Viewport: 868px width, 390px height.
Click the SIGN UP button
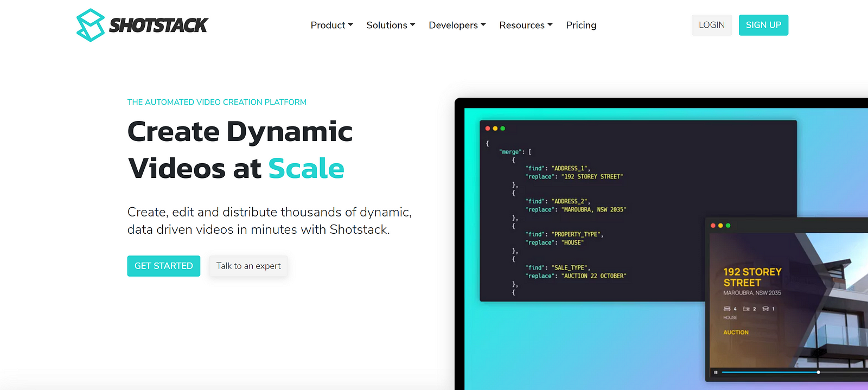[763, 25]
